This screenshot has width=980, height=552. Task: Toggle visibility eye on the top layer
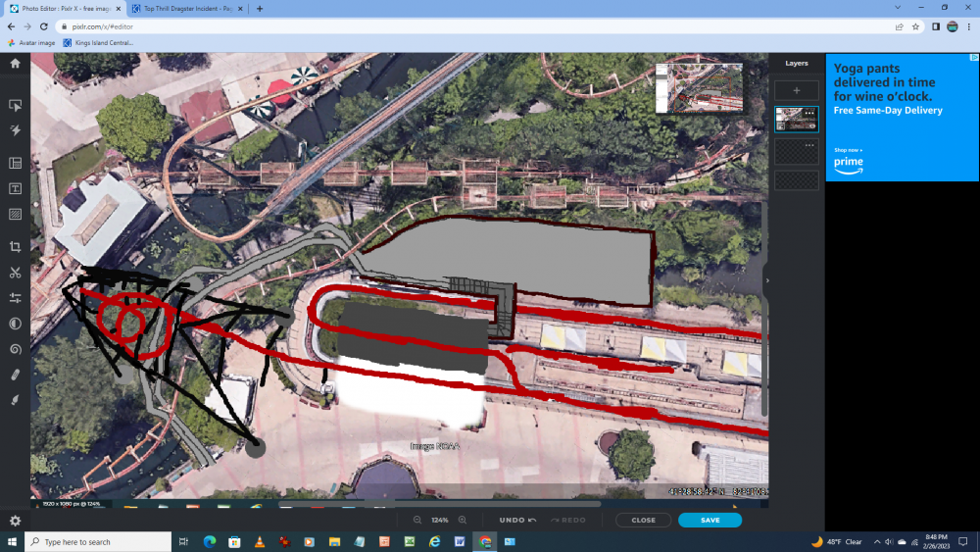point(811,126)
